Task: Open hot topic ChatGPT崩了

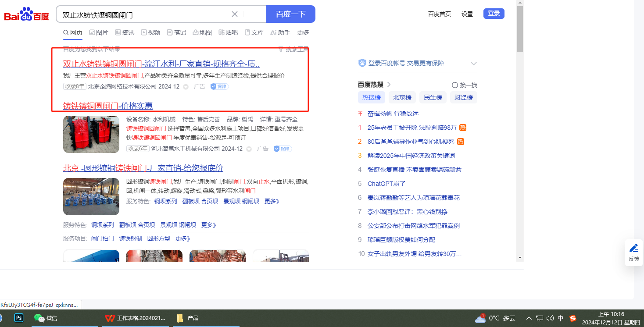Action: [x=386, y=184]
